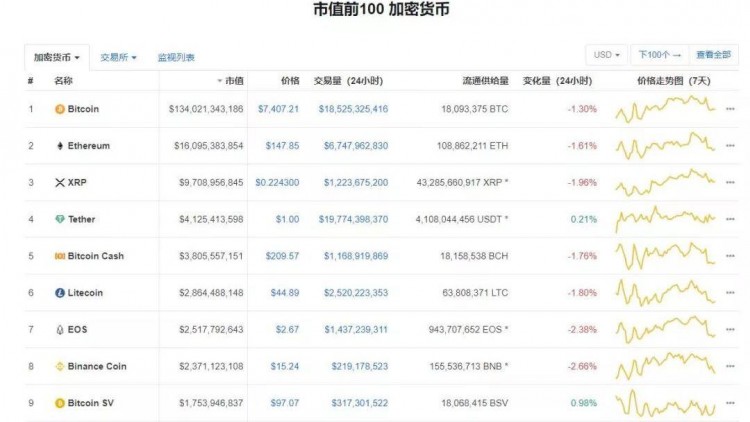Image resolution: width=750 pixels, height=422 pixels.
Task: Click Bitcoin market cap $134,021,343,186
Action: click(x=206, y=109)
